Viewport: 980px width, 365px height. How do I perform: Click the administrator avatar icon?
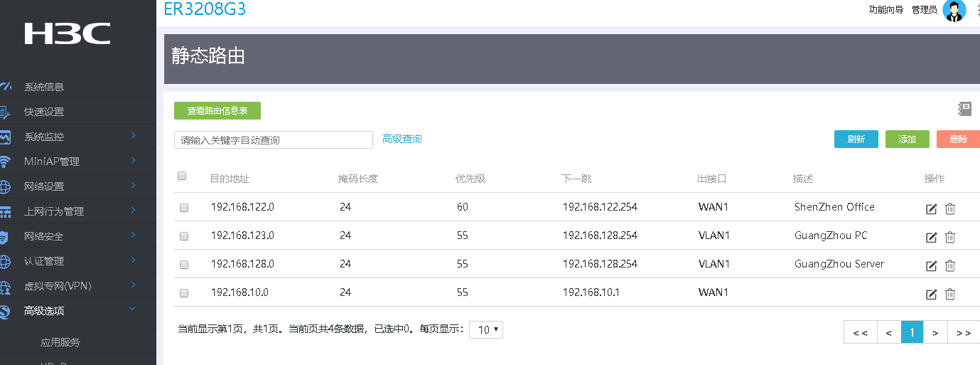pos(954,11)
